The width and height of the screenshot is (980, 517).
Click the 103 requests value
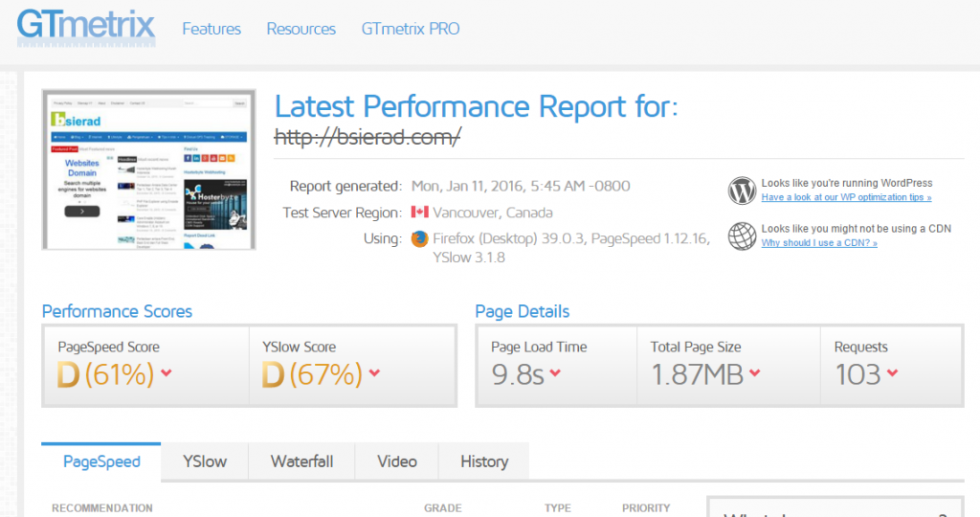click(x=858, y=374)
